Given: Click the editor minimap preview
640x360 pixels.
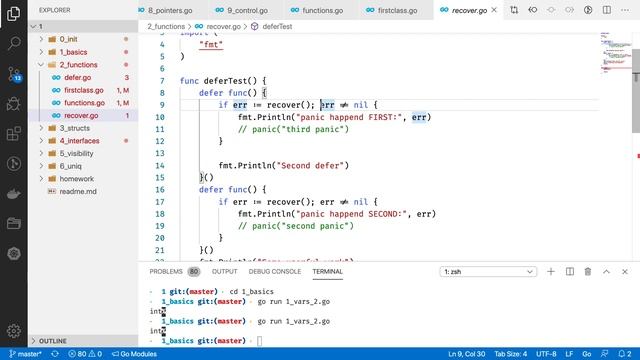Looking at the screenshot, I should coord(616,53).
